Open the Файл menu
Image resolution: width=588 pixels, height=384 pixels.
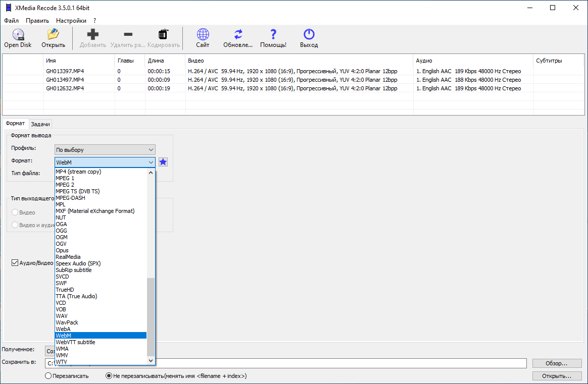(11, 21)
